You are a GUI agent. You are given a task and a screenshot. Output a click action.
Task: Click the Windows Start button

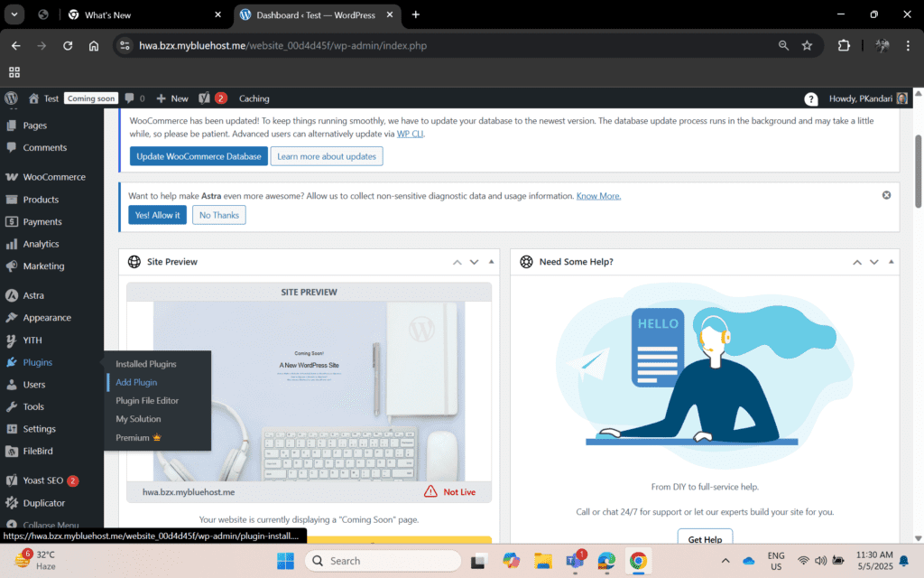[x=286, y=561]
